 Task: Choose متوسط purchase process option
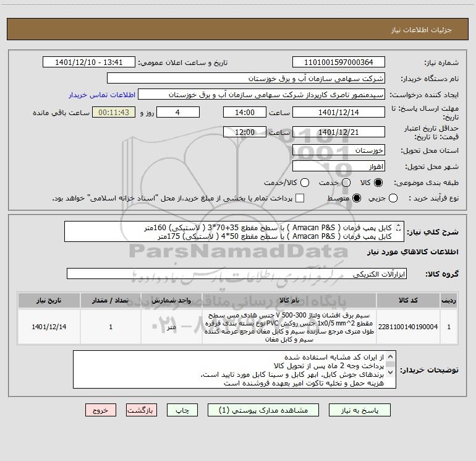(357, 198)
